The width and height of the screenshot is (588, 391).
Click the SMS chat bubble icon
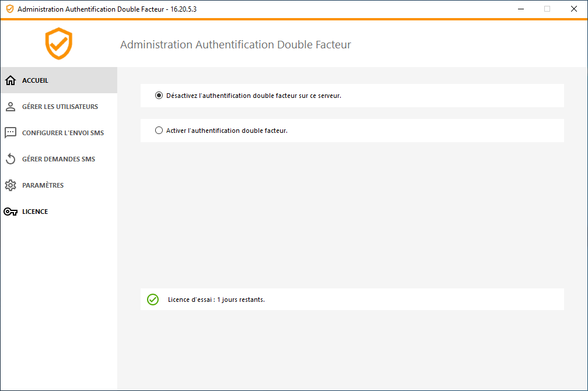(x=10, y=133)
